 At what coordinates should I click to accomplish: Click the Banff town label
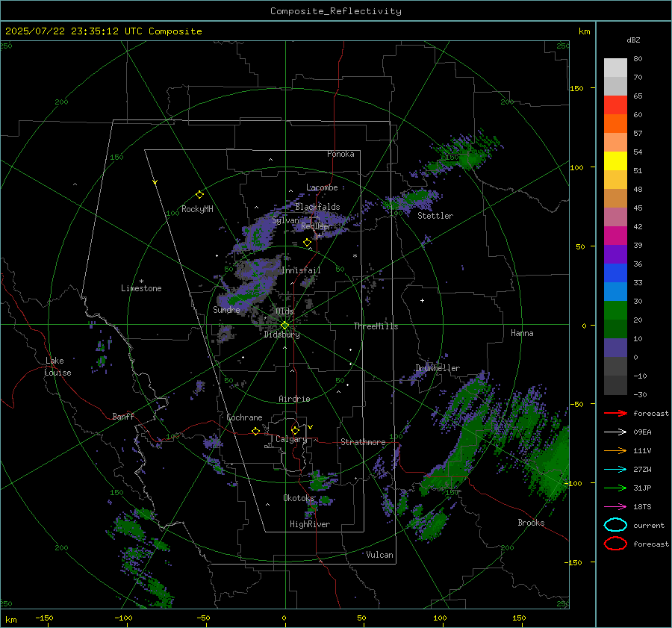(123, 417)
